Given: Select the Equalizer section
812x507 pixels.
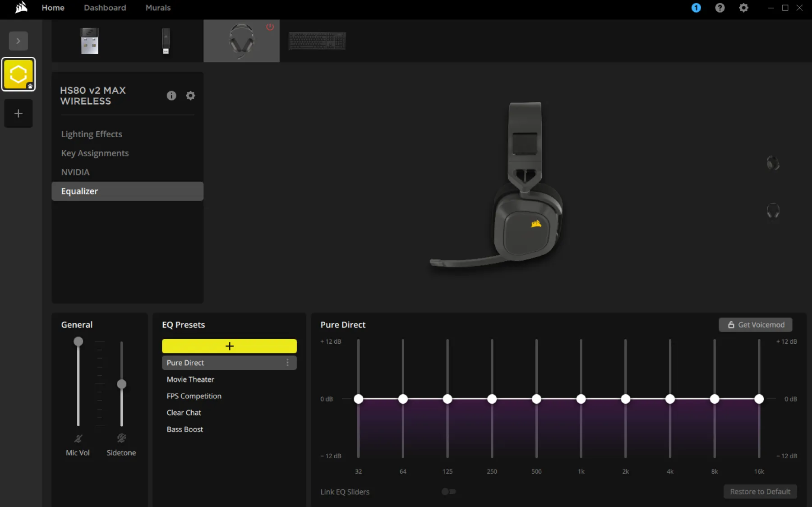Looking at the screenshot, I should [128, 191].
